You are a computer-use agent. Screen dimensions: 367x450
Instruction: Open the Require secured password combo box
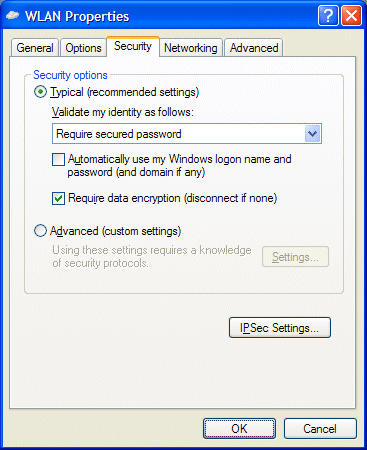(187, 134)
